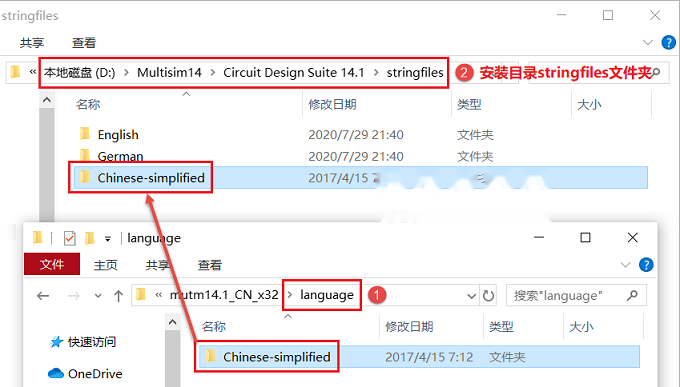Open the English folder in stringfiles window

(x=118, y=135)
